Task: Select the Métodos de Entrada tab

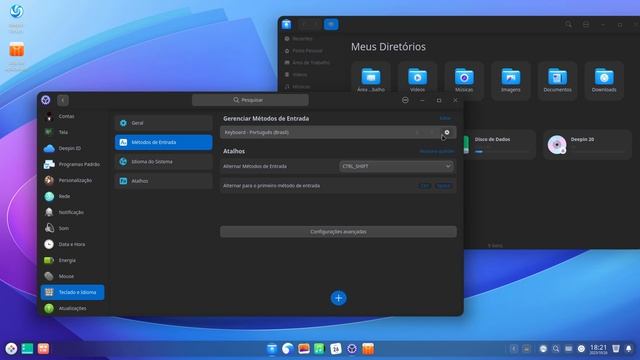Action: click(164, 142)
